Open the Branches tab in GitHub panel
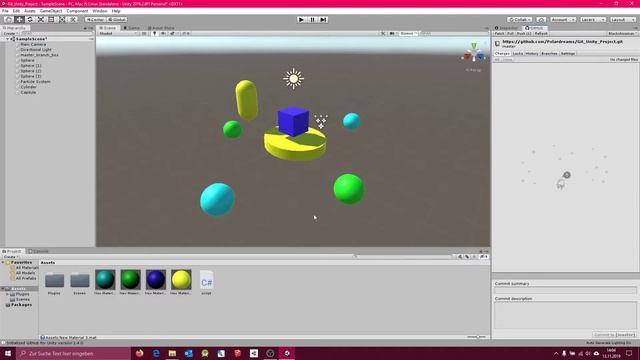The height and width of the screenshot is (360, 640). point(549,53)
